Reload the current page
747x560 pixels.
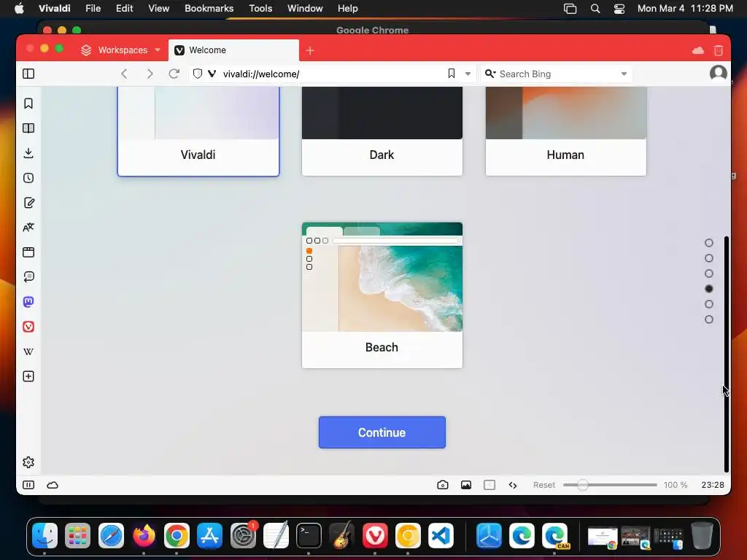pos(174,74)
